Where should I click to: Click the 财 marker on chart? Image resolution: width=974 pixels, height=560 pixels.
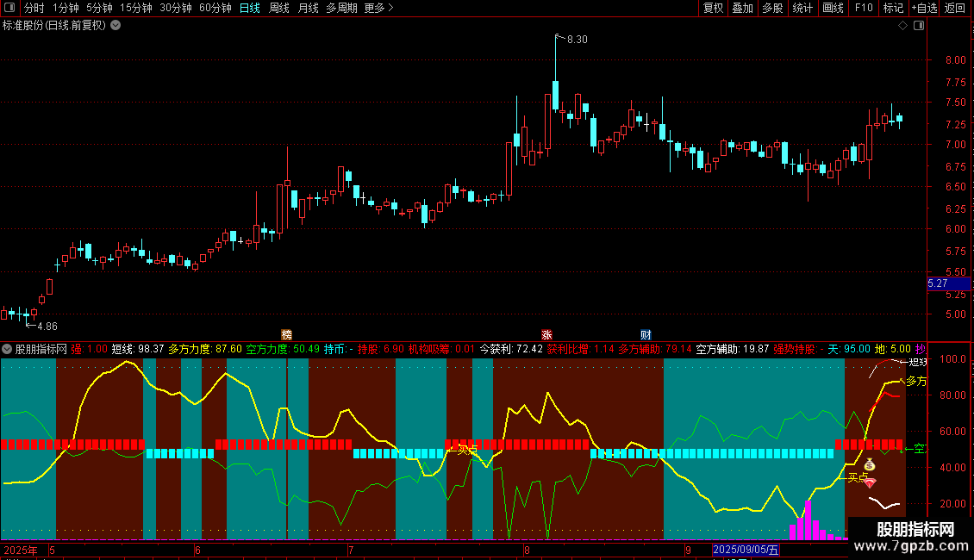point(646,334)
